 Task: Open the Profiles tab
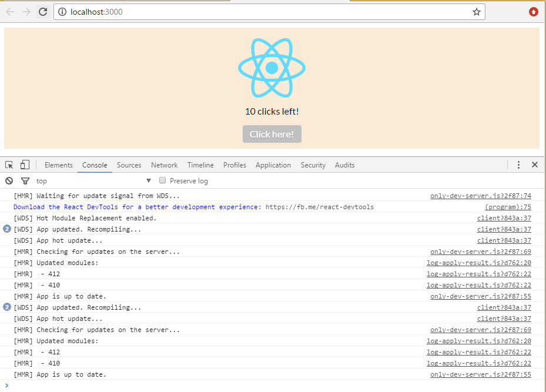point(235,165)
